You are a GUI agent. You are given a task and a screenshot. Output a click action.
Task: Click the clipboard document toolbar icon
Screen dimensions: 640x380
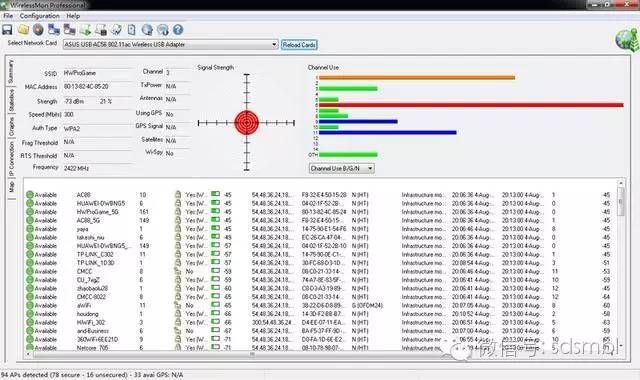(x=131, y=30)
